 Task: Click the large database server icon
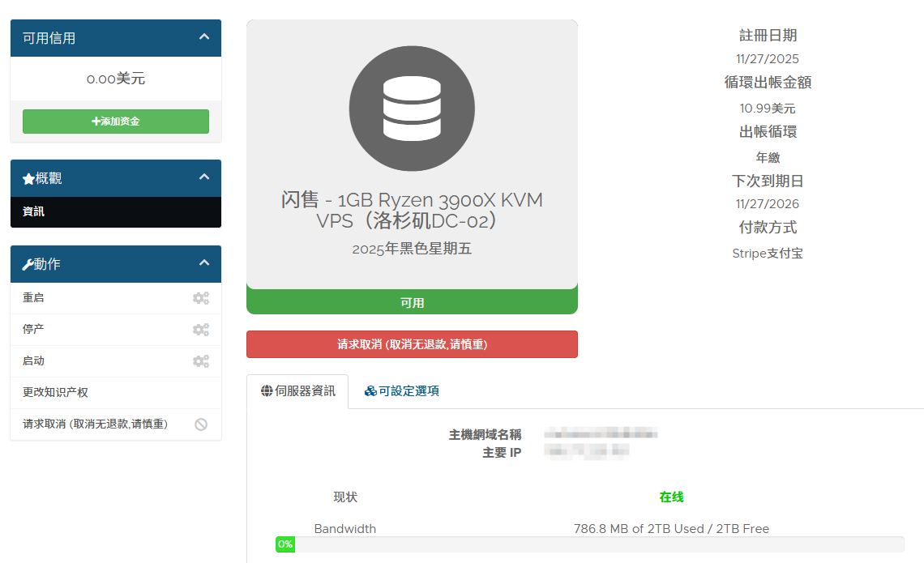point(412,109)
